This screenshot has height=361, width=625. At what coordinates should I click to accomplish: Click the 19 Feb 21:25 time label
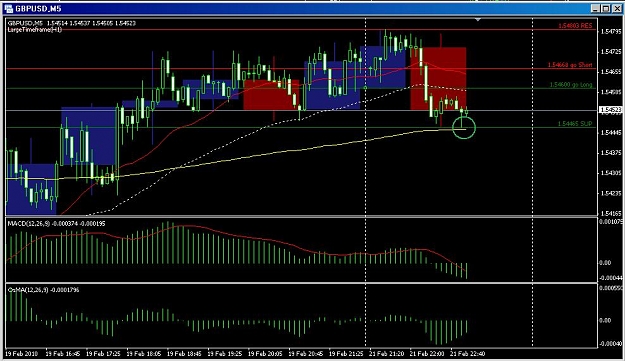tap(346, 353)
